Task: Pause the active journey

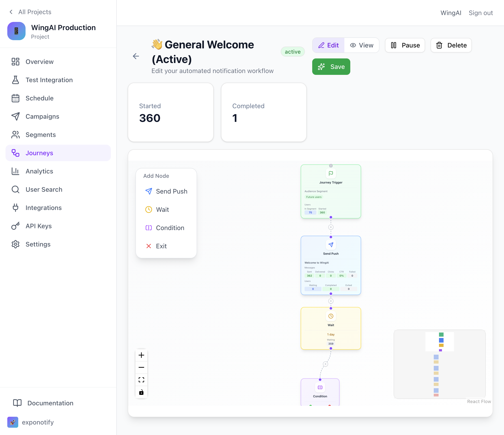Action: 405,45
